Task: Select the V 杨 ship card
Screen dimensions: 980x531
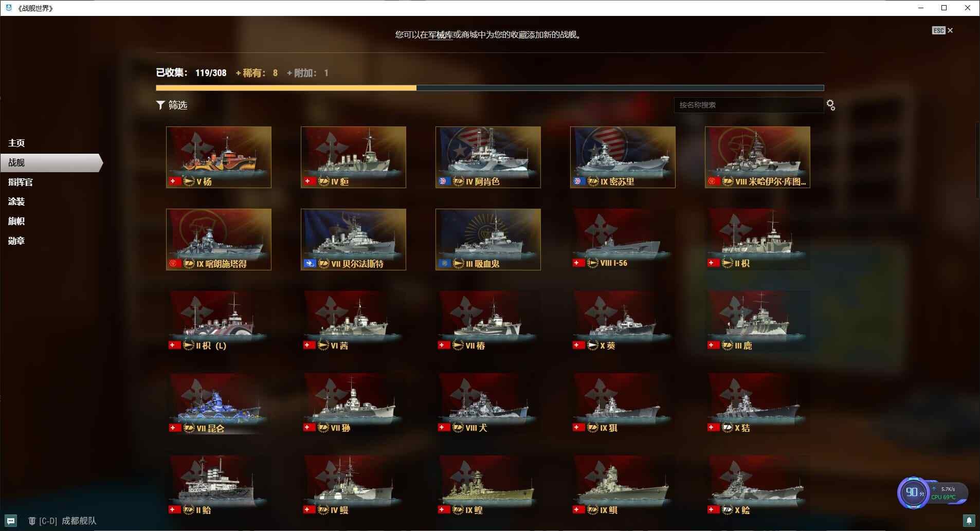Action: [219, 157]
